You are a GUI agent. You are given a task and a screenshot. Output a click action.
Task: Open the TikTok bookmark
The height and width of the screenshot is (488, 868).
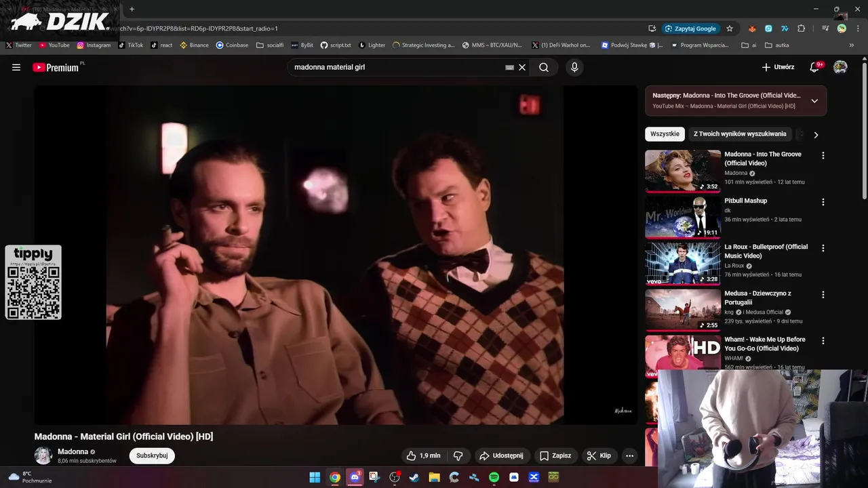[x=131, y=45]
